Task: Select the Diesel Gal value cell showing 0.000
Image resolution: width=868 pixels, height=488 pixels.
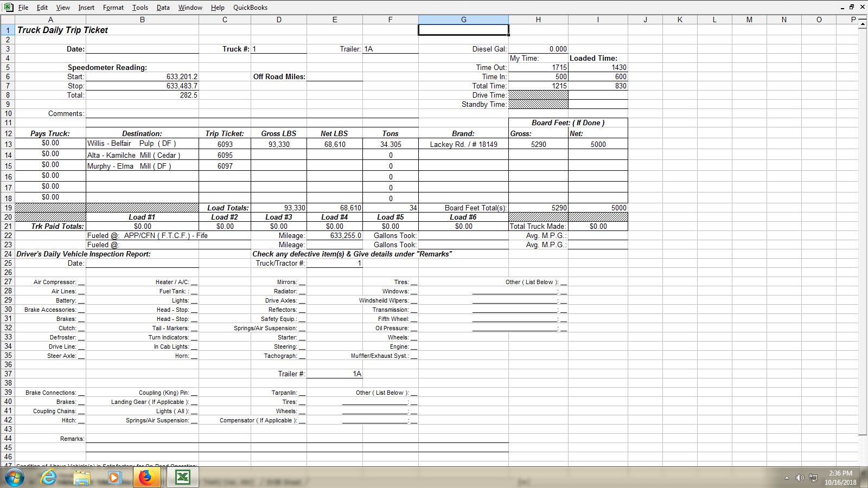Action: point(538,49)
